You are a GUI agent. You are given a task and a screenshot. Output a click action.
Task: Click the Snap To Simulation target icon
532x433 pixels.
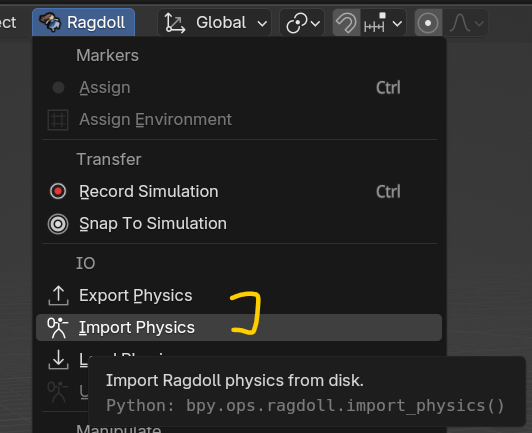[x=58, y=224]
